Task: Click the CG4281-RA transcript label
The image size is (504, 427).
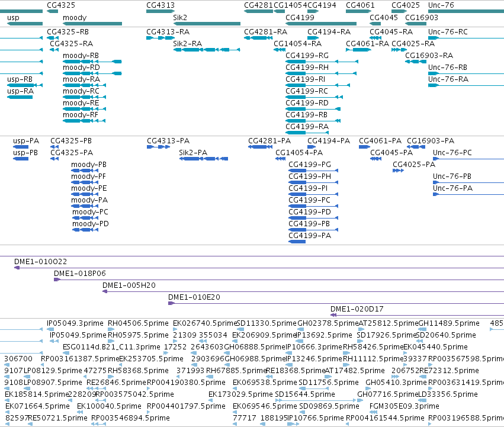Action: [265, 32]
